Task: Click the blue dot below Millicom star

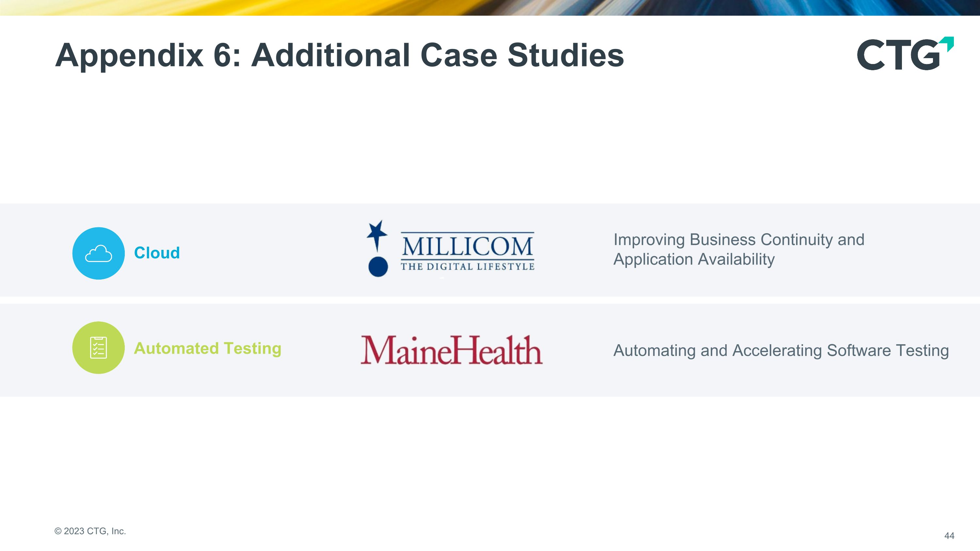Action: coord(378,267)
